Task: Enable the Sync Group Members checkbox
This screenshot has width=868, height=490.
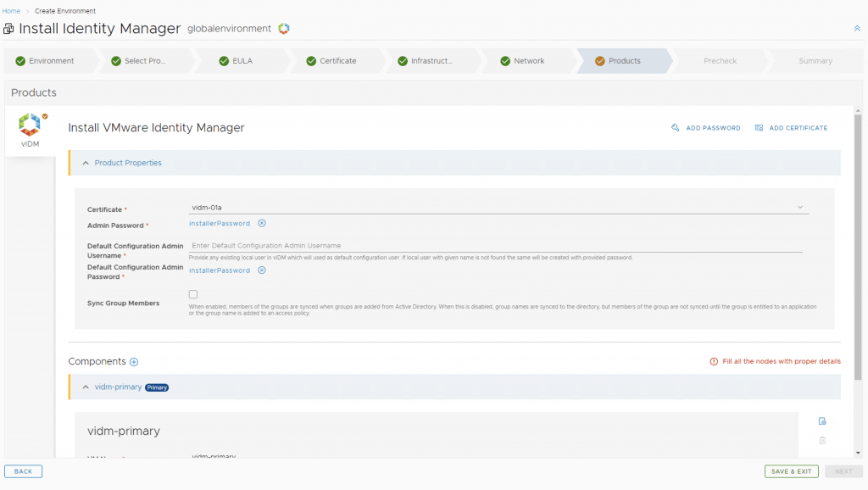Action: [x=193, y=294]
